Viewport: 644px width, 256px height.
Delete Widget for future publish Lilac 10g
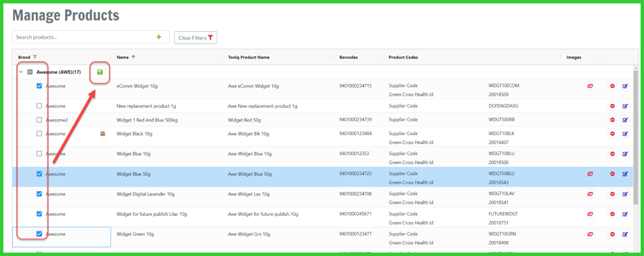[x=612, y=214]
